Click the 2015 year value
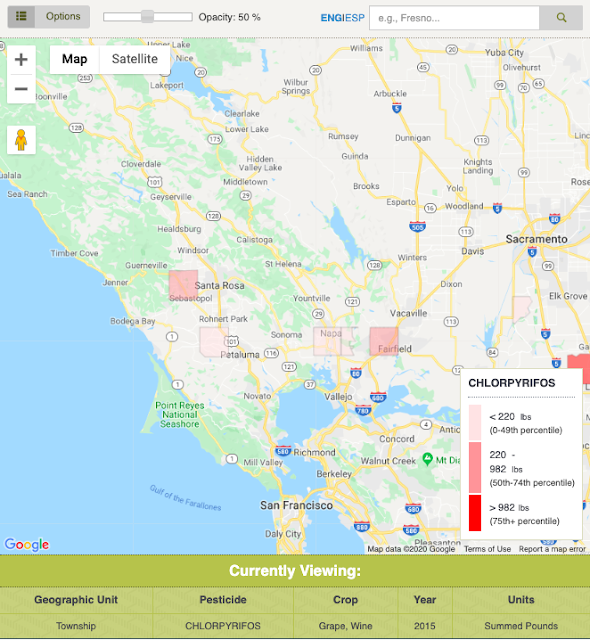This screenshot has height=640, width=590. click(425, 626)
